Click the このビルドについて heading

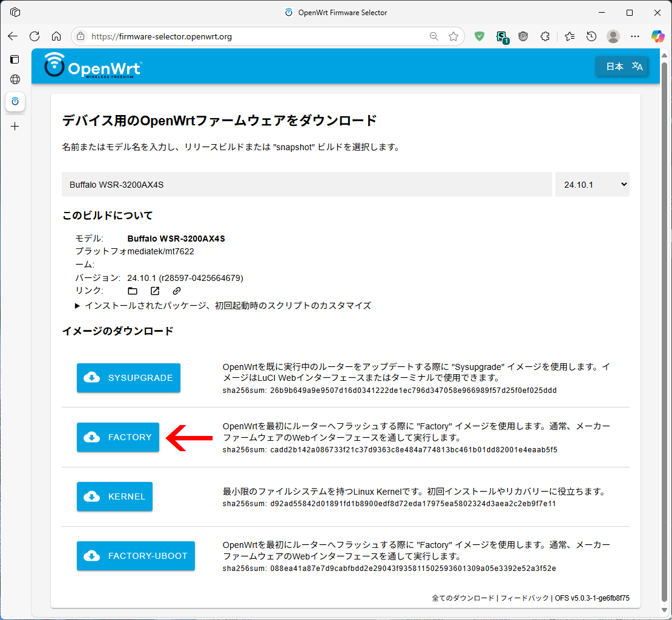[x=108, y=216]
